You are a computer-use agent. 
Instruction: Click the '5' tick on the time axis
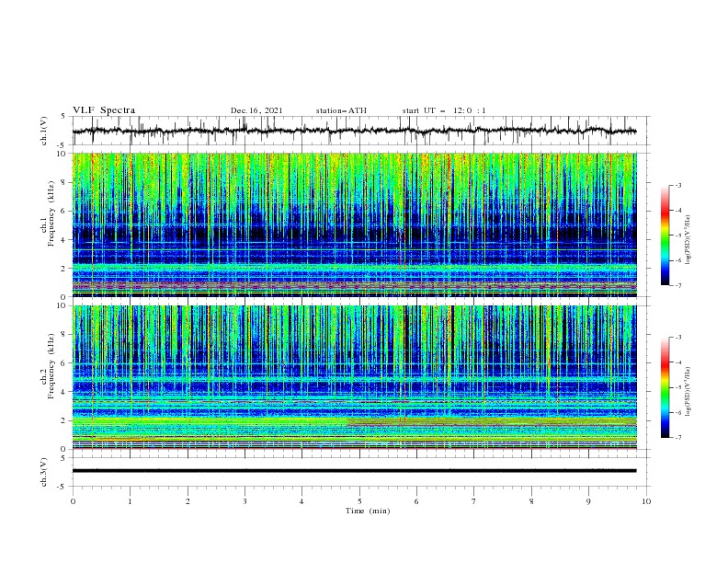[x=359, y=501]
